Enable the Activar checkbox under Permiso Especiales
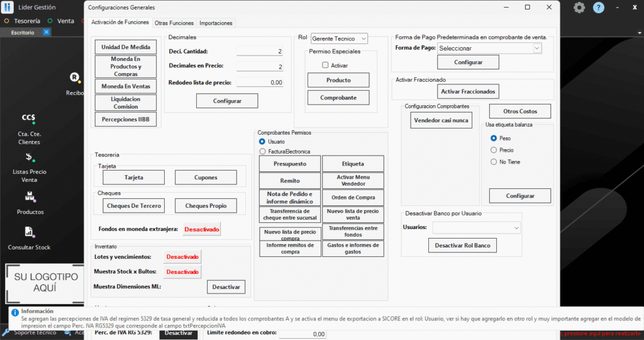This screenshot has height=340, width=644. coord(325,65)
